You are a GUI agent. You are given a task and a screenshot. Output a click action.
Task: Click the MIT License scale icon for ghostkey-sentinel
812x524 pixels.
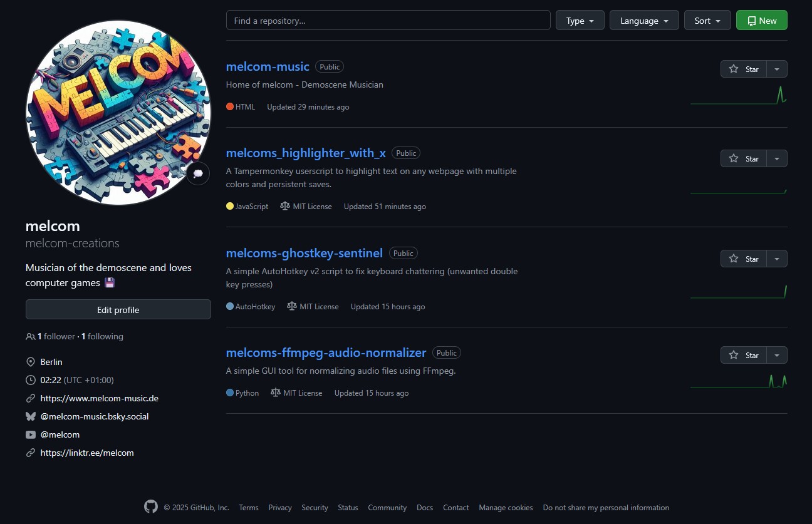[292, 307]
